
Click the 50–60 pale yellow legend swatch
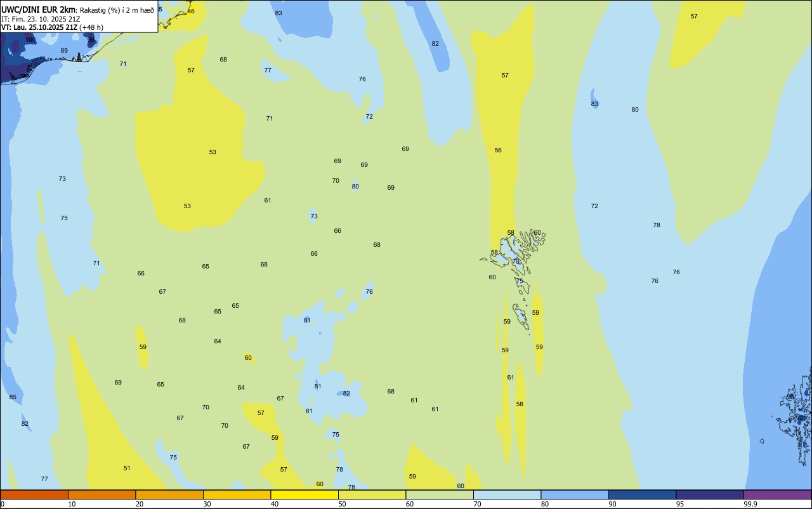372,494
